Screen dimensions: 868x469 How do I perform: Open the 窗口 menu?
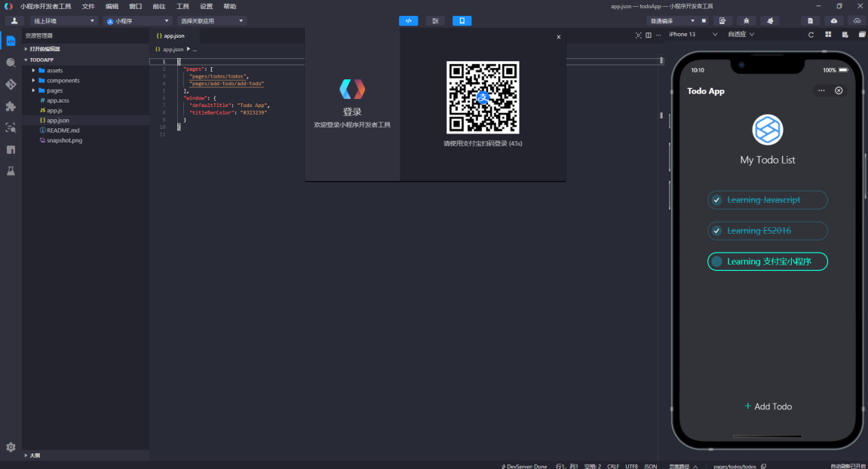pyautogui.click(x=136, y=7)
